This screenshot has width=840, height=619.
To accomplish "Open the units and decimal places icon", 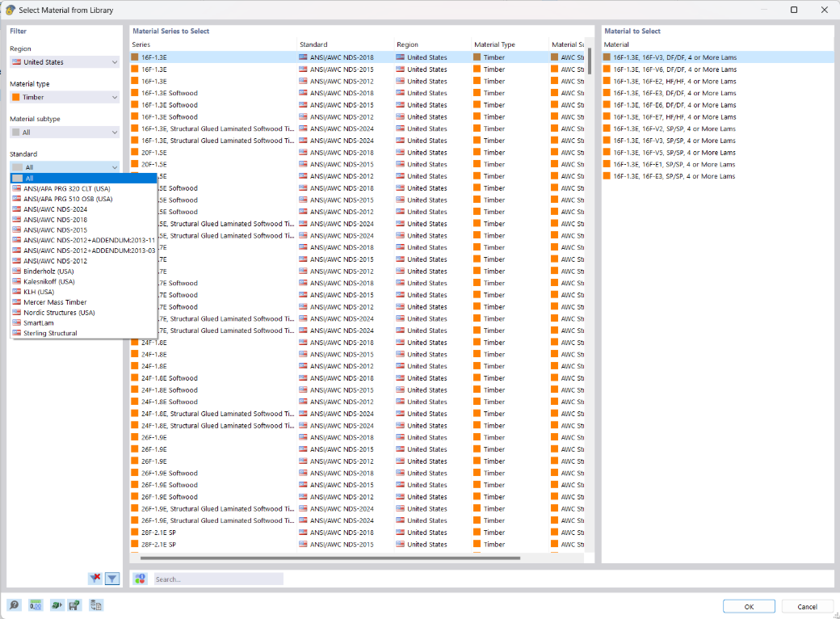I will pyautogui.click(x=36, y=605).
